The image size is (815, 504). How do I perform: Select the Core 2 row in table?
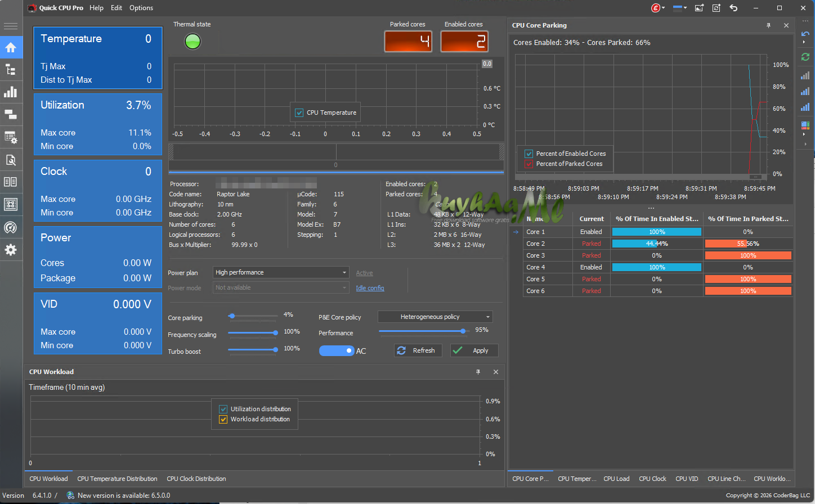(x=659, y=244)
